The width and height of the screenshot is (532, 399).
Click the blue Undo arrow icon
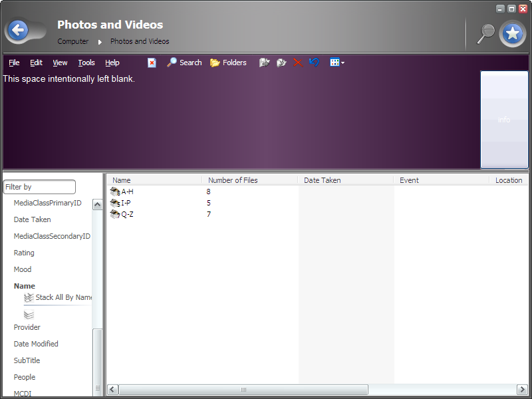click(314, 63)
